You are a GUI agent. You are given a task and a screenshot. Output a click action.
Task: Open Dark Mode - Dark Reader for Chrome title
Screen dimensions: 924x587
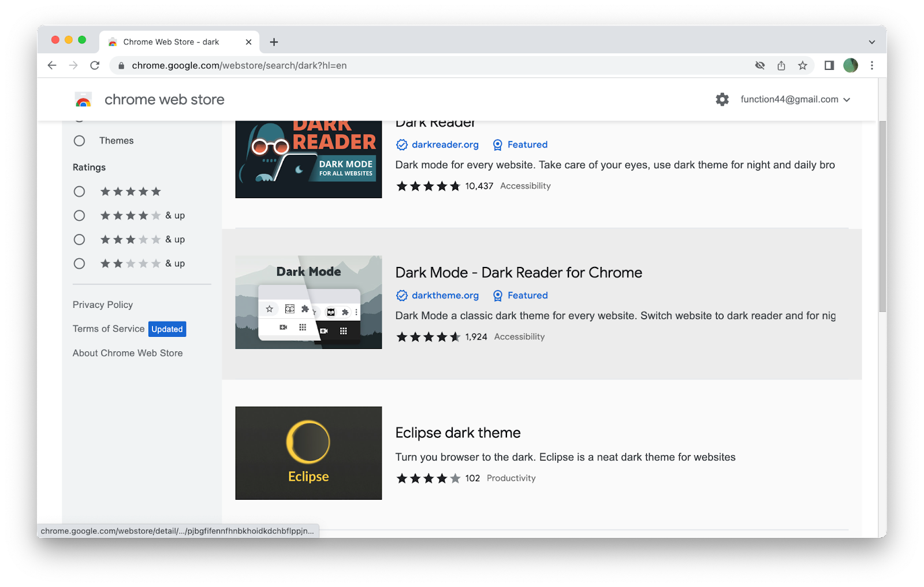click(x=519, y=273)
